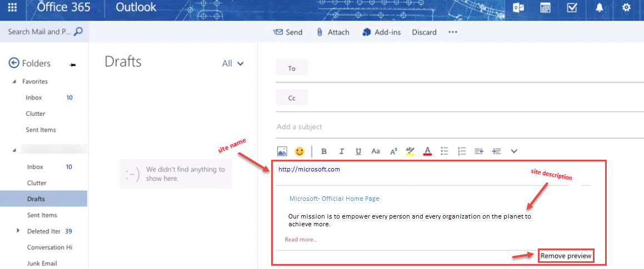
Task: Open the Junk Email folder
Action: point(42,263)
